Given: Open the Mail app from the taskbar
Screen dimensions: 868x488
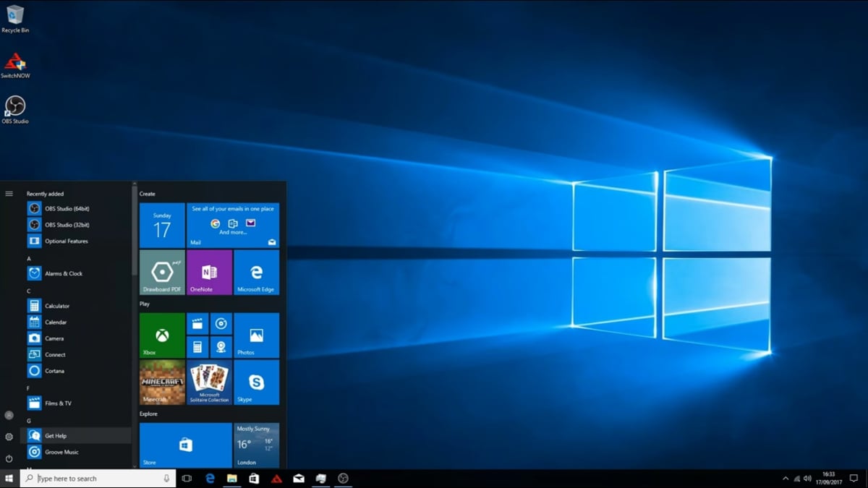Looking at the screenshot, I should 298,478.
